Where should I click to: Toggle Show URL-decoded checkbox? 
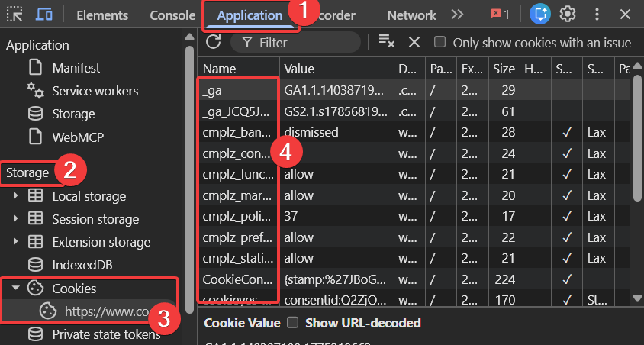click(x=292, y=323)
